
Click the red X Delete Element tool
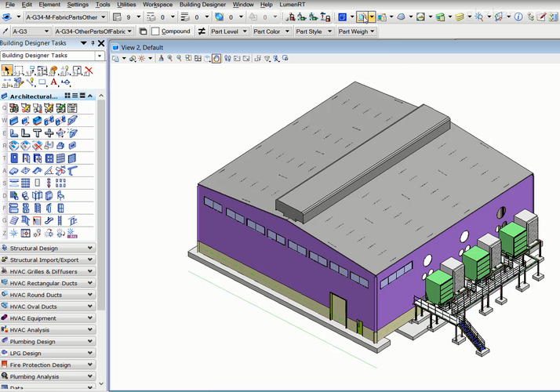click(x=89, y=71)
